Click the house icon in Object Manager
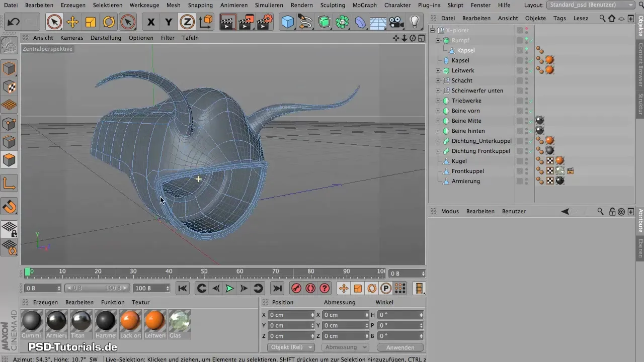This screenshot has height=362, width=644. pos(612,18)
